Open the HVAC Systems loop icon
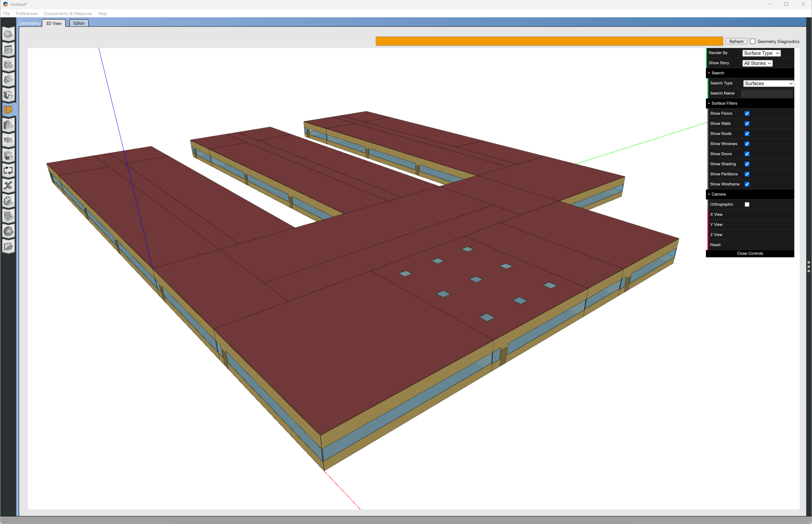Viewport: 812px width, 524px height. [8, 170]
